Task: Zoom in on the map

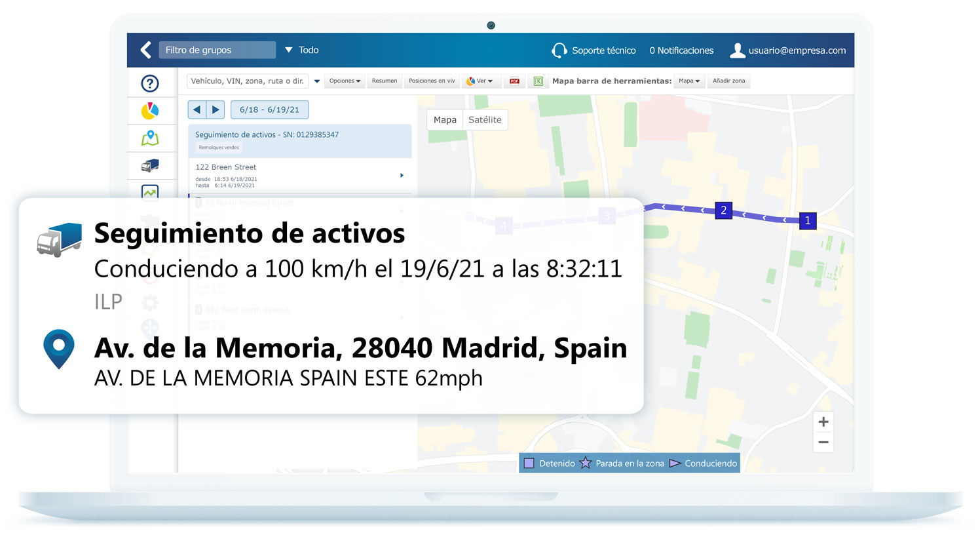Action: click(x=823, y=422)
